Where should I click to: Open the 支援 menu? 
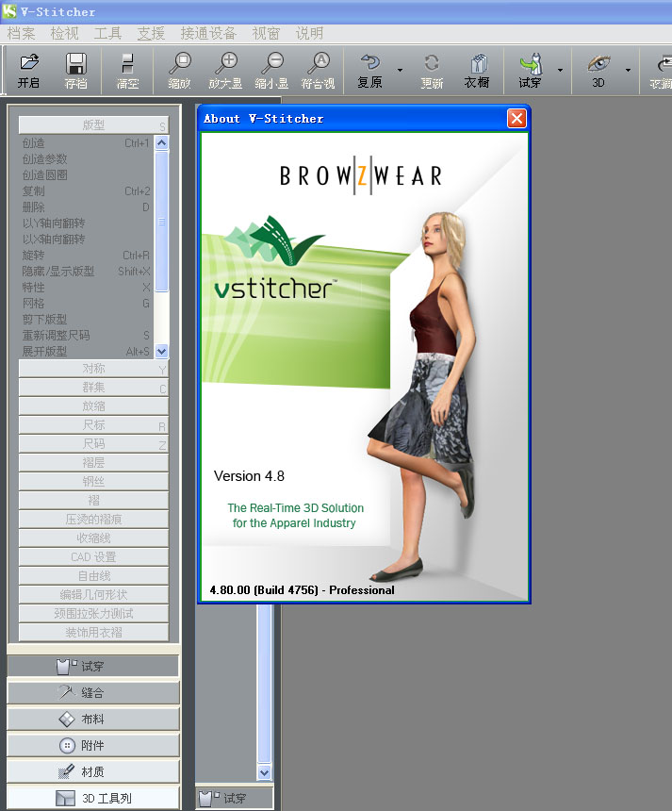(x=151, y=34)
